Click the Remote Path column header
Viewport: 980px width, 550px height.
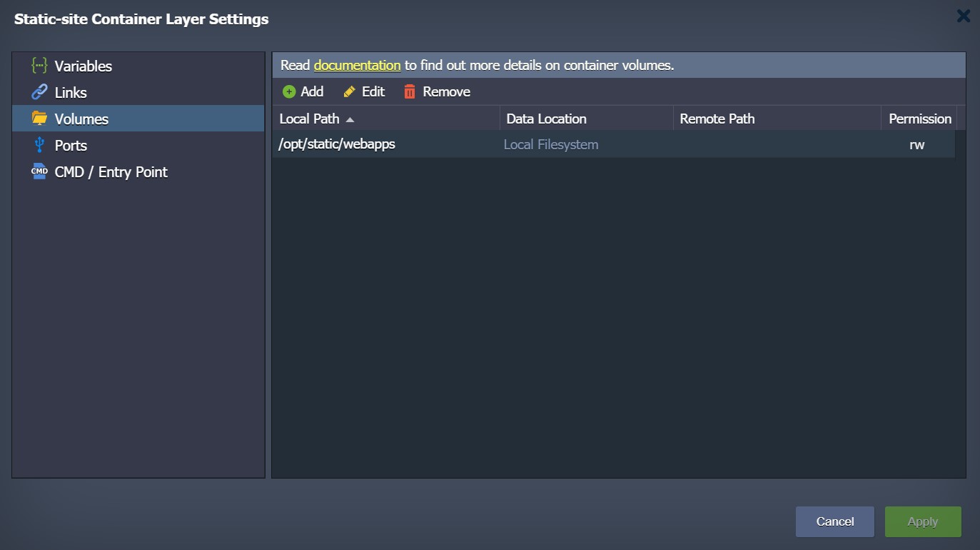777,119
